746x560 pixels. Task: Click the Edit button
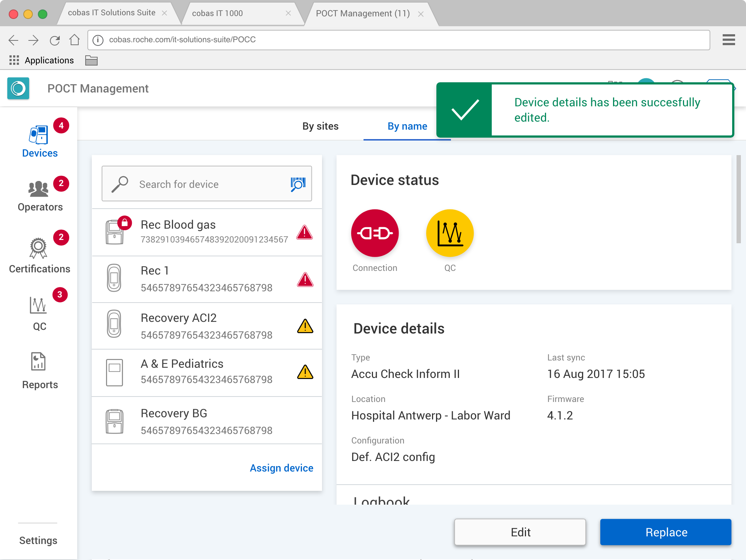point(520,532)
